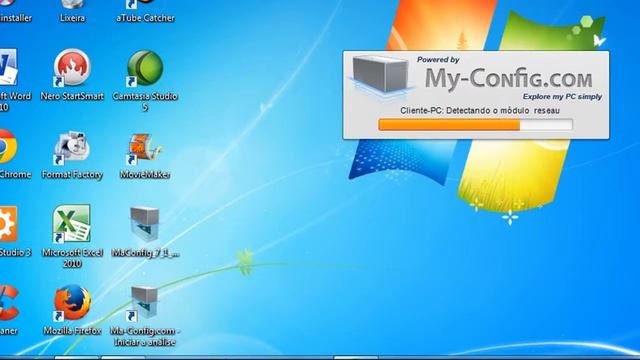The height and width of the screenshot is (360, 640).
Task: Click the My-Config.com title in the popup
Action: 508,78
